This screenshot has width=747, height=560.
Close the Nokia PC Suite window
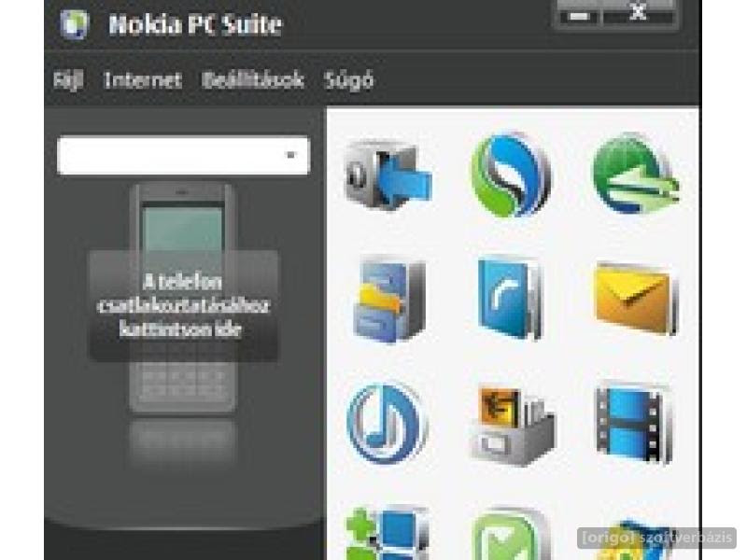pyautogui.click(x=639, y=13)
